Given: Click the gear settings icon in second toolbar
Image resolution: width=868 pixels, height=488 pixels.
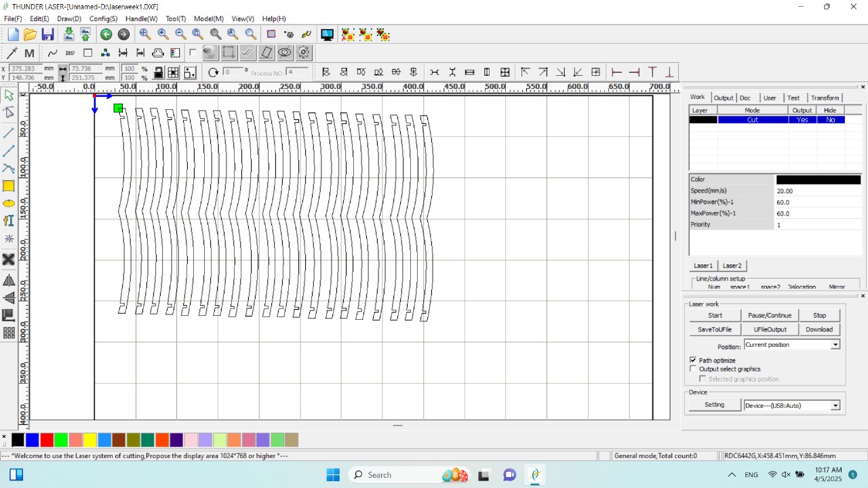Looking at the screenshot, I should pos(304,53).
